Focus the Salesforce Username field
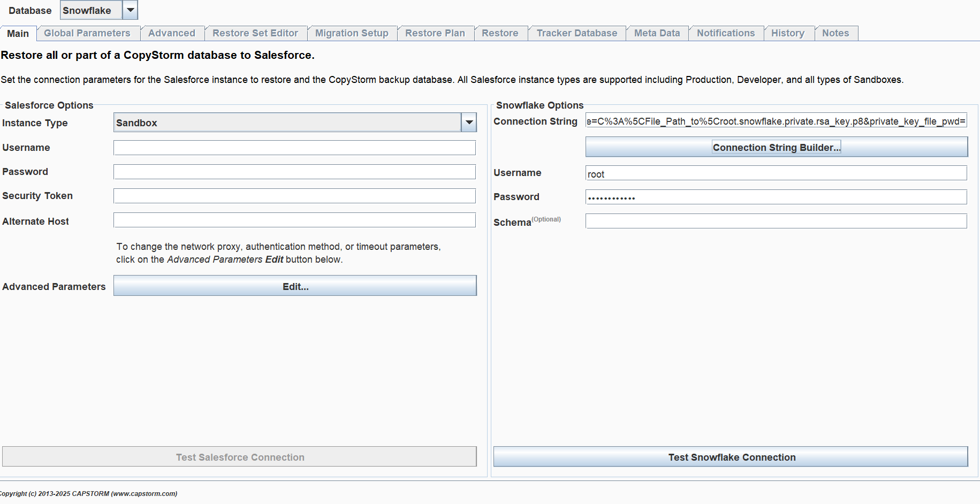980x504 pixels. pyautogui.click(x=294, y=148)
